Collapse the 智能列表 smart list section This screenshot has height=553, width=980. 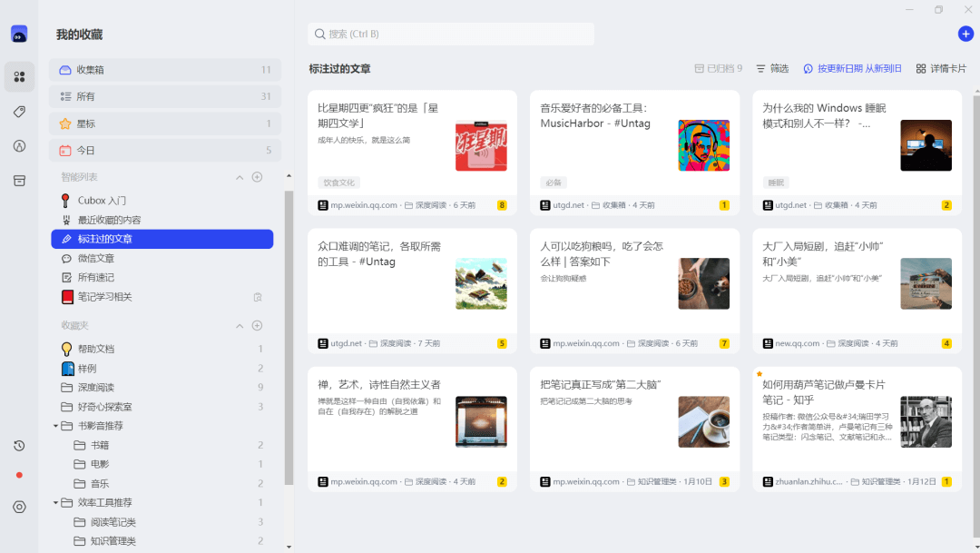[x=240, y=177]
